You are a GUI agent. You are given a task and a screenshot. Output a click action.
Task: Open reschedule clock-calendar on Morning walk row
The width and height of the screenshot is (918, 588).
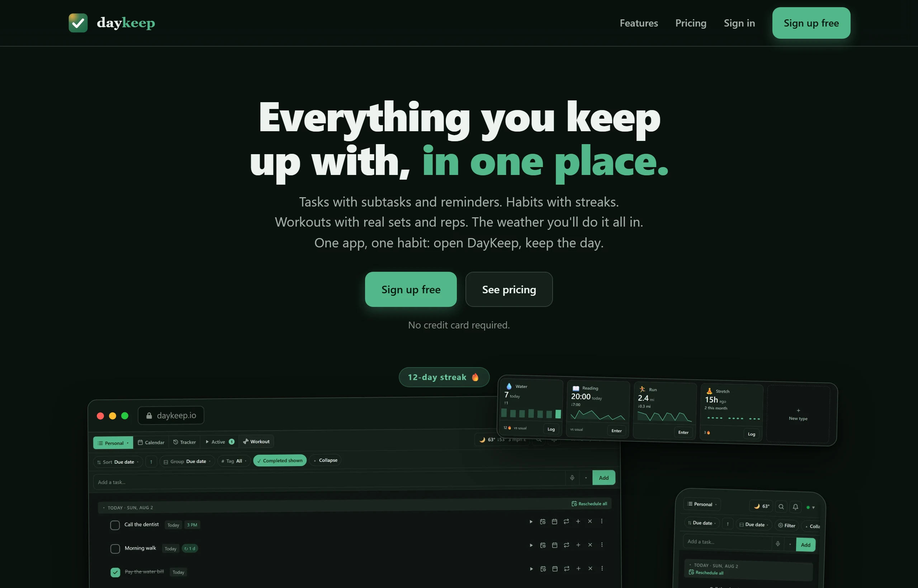pos(543,545)
